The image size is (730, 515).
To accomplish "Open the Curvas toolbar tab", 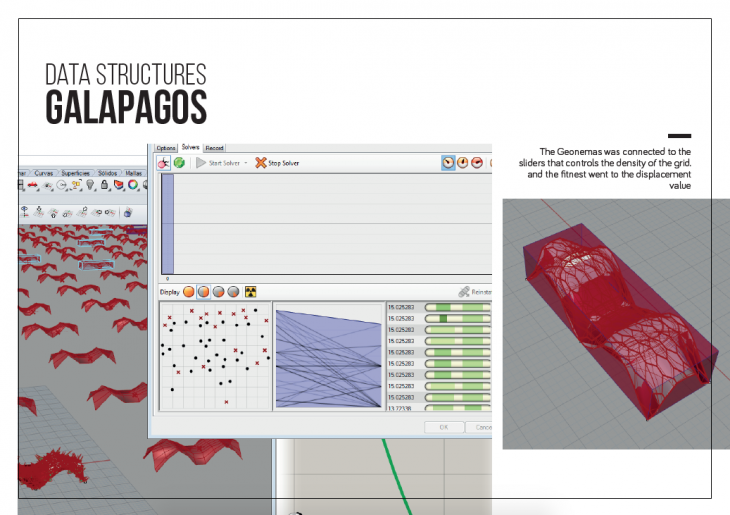I will tap(44, 173).
